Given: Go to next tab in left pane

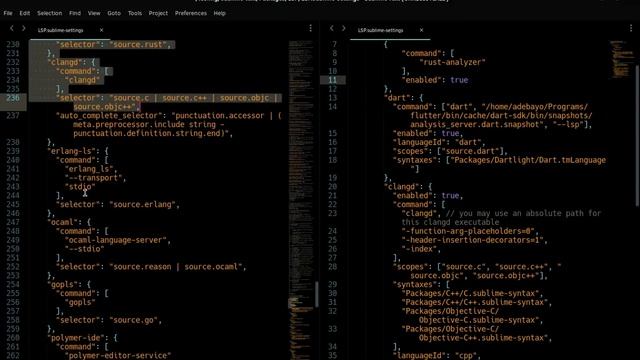Looking at the screenshot, I should 24,28.
